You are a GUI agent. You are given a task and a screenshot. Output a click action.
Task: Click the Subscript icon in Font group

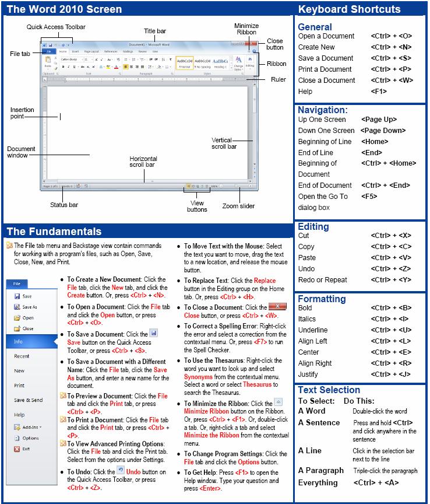point(88,67)
